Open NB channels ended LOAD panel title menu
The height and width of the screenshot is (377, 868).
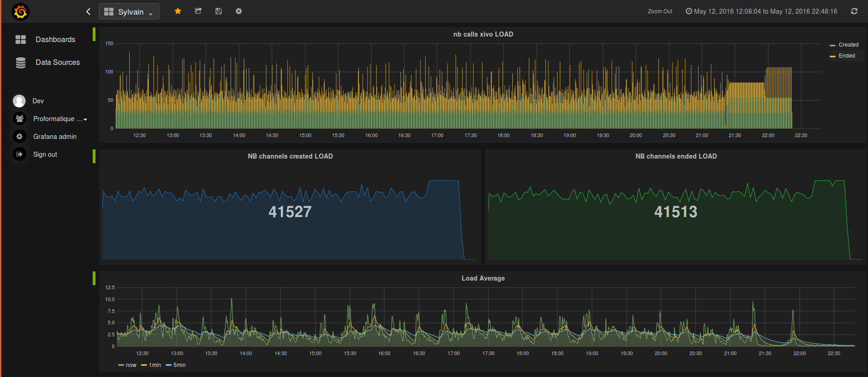point(676,156)
